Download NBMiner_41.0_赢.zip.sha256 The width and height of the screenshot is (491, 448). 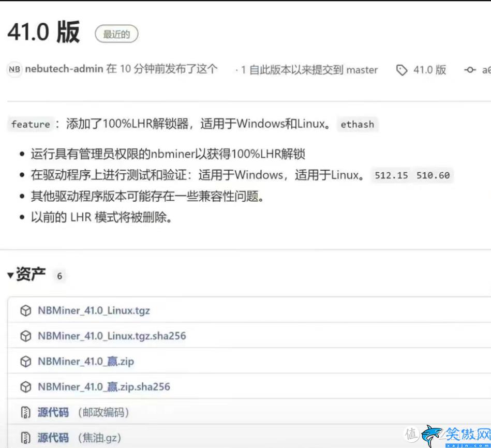[104, 387]
